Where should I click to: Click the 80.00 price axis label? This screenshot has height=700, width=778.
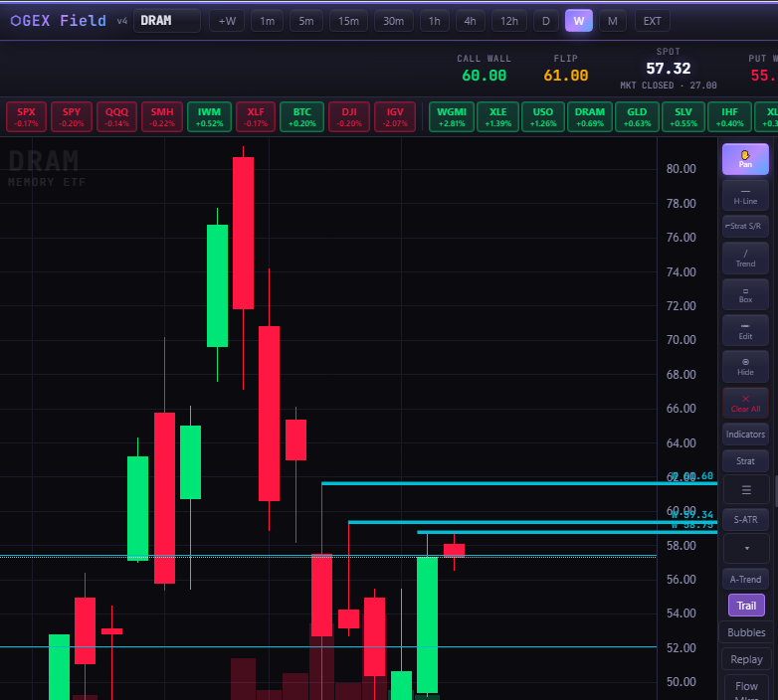pos(681,169)
